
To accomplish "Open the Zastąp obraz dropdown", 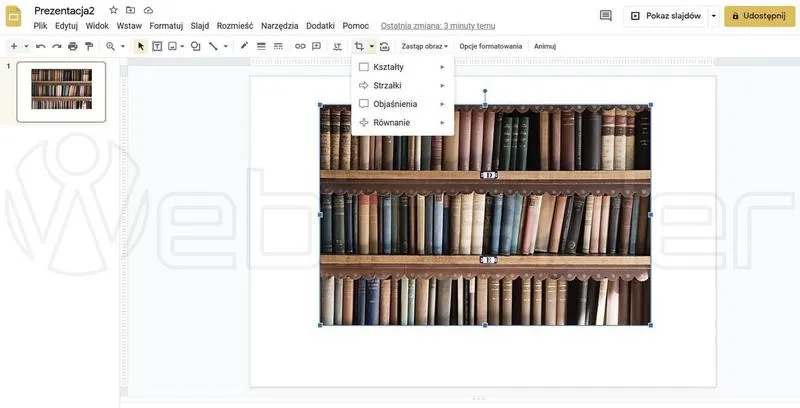I will [424, 46].
